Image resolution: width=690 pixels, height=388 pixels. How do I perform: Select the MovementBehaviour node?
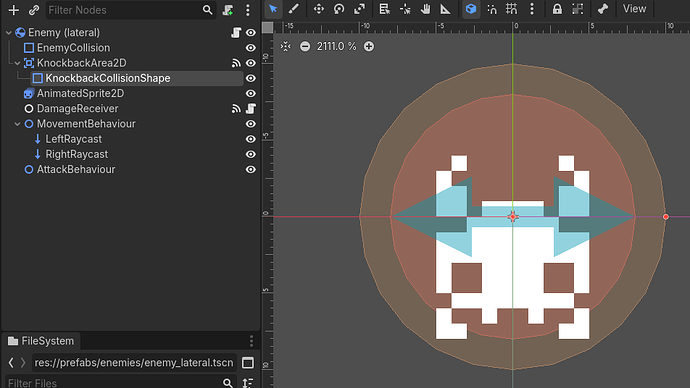coord(86,124)
